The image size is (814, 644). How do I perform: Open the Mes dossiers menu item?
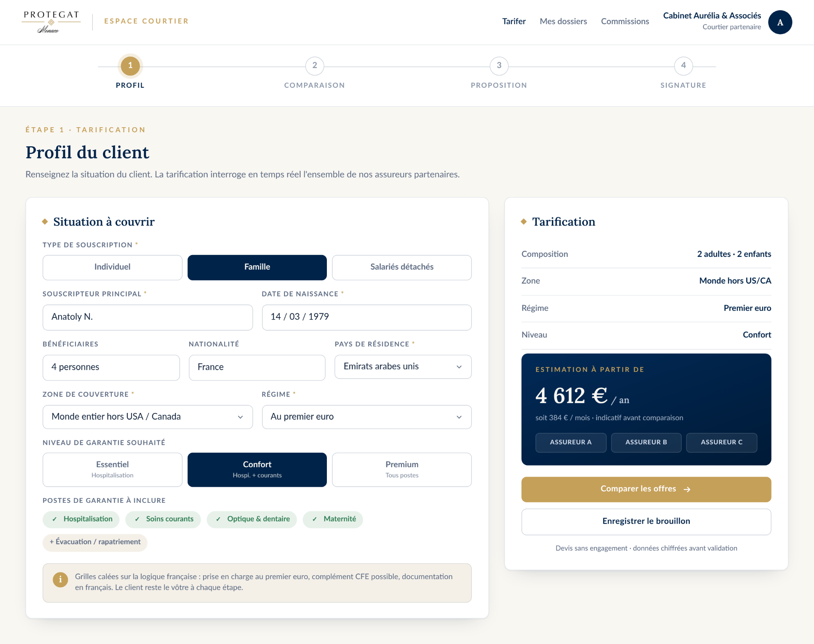[x=563, y=21]
